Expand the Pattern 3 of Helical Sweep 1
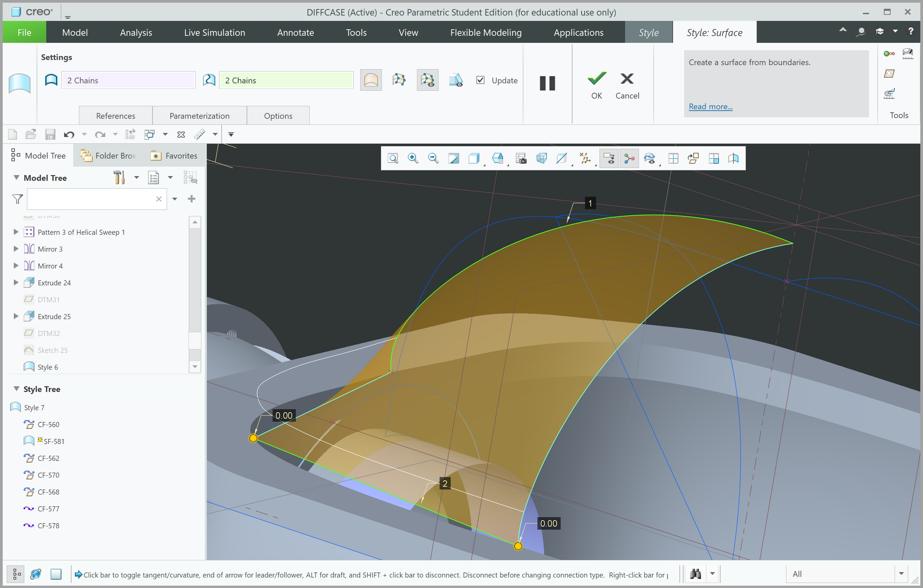The image size is (923, 588). click(x=15, y=231)
